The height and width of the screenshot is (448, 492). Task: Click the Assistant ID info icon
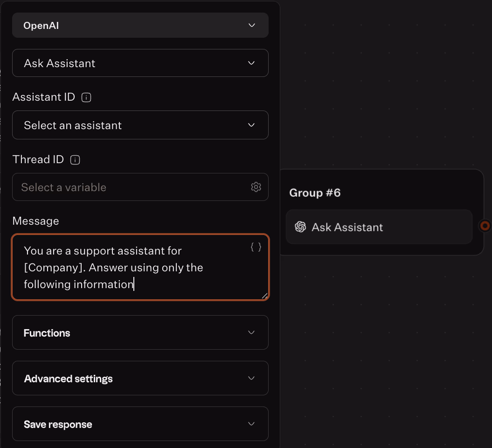(x=86, y=97)
